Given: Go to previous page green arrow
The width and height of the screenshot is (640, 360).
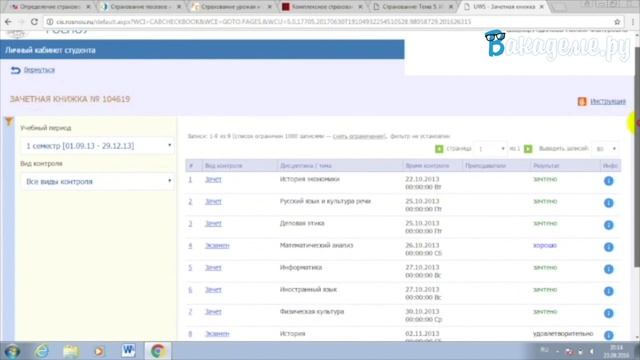Looking at the screenshot, I should pyautogui.click(x=439, y=149).
